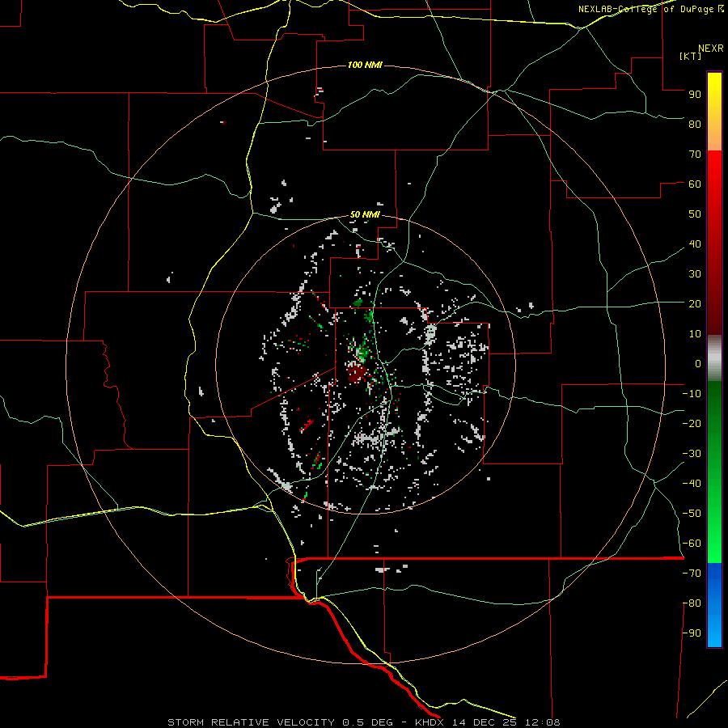Click the positive 50 scale value
The height and width of the screenshot is (728, 728).
point(695,214)
